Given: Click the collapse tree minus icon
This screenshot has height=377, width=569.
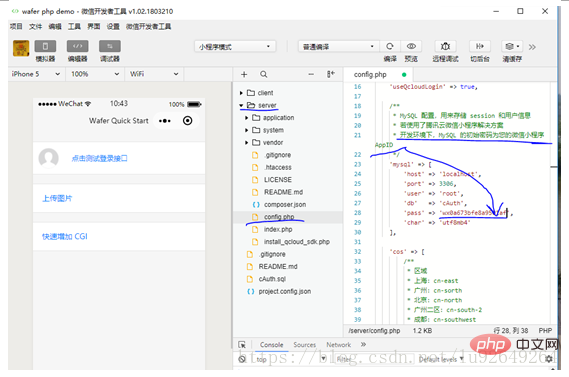Looking at the screenshot, I should [311, 74].
